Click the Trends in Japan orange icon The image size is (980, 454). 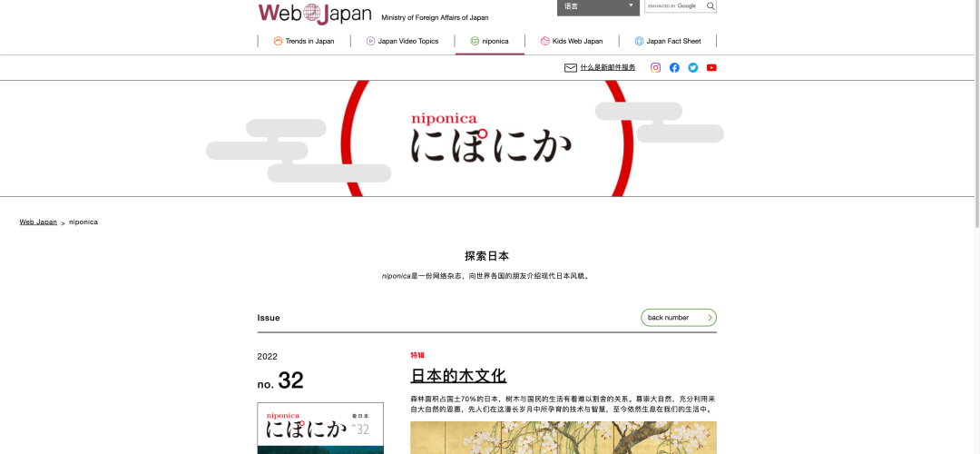pos(279,41)
